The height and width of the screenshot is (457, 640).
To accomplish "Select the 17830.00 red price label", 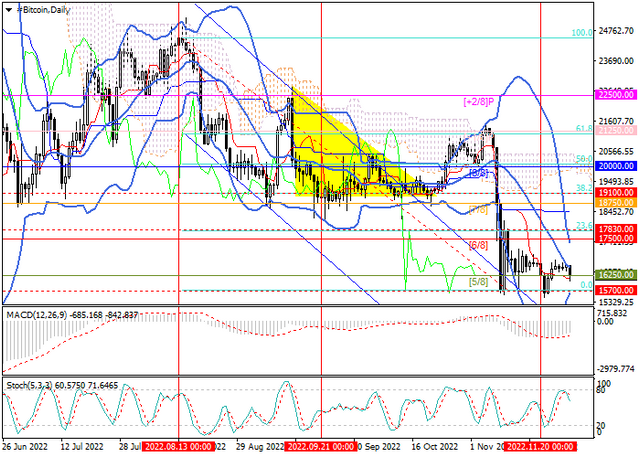I will tap(616, 229).
